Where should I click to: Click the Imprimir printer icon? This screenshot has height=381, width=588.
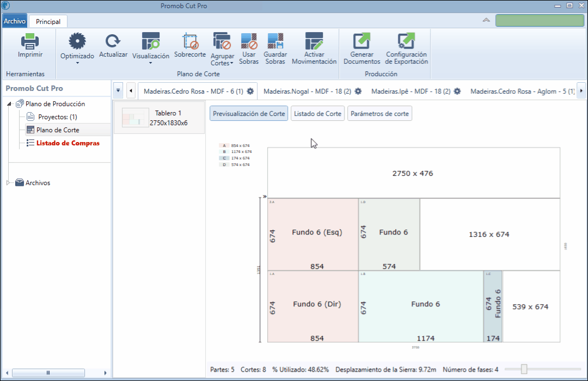30,41
